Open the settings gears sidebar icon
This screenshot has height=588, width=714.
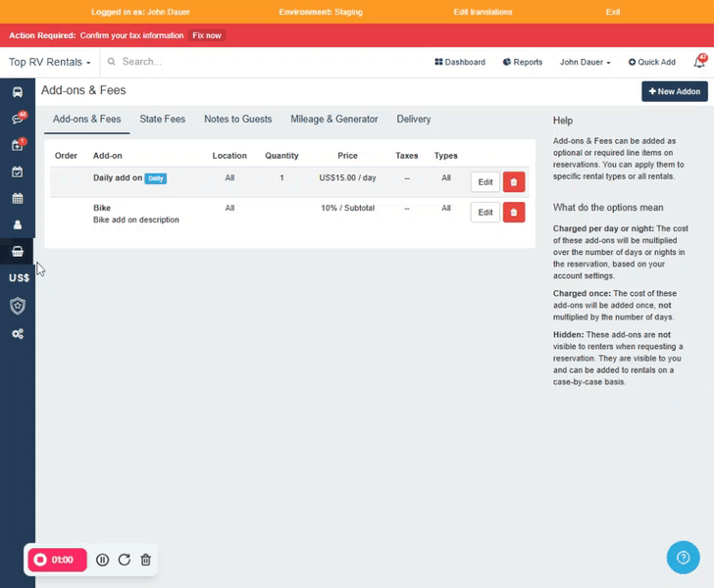coord(18,333)
